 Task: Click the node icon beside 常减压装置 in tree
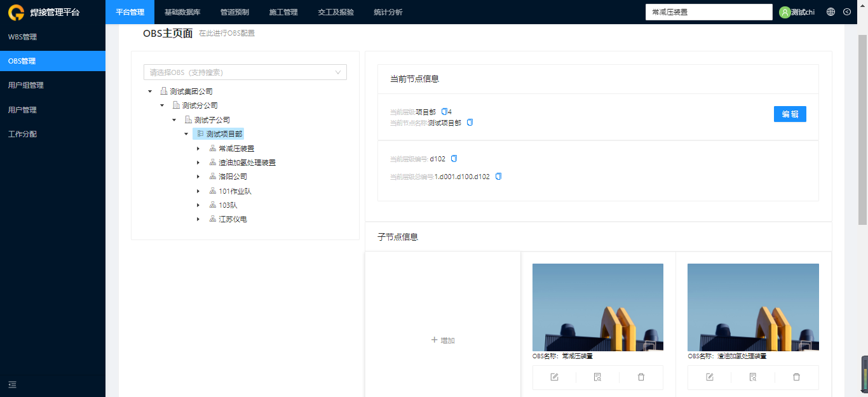tap(213, 149)
